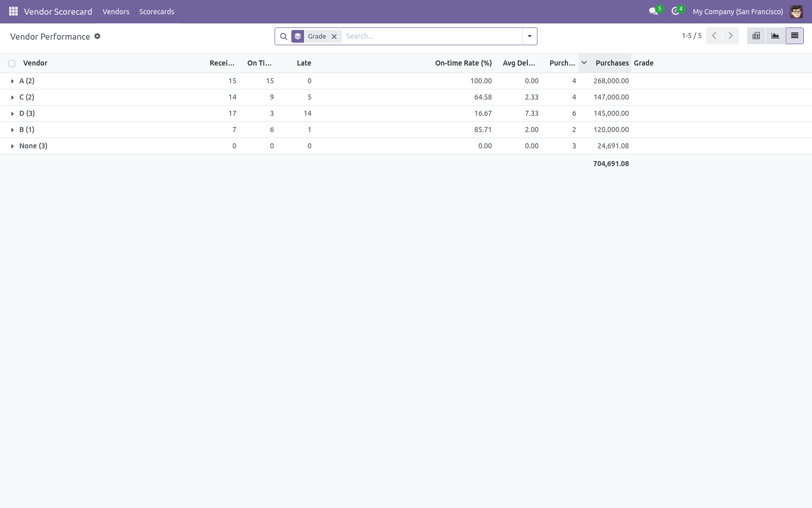812x508 pixels.
Task: Open the user avatar menu
Action: point(796,11)
